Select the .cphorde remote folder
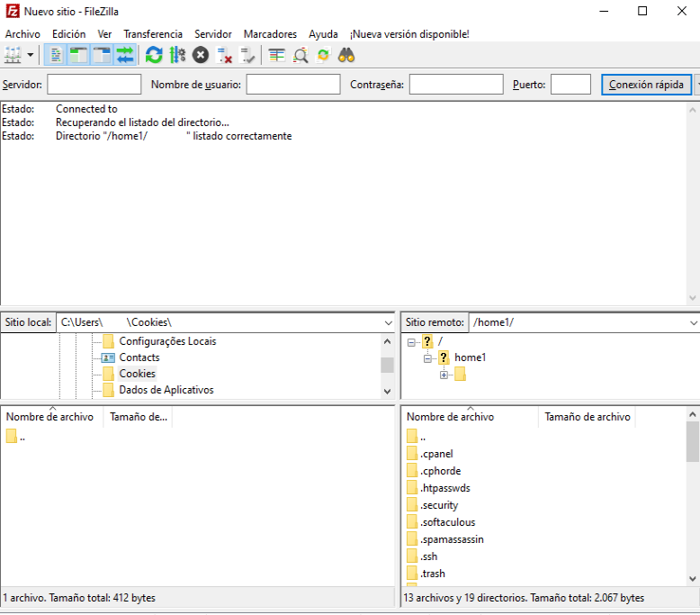This screenshot has height=615, width=700. [434, 471]
